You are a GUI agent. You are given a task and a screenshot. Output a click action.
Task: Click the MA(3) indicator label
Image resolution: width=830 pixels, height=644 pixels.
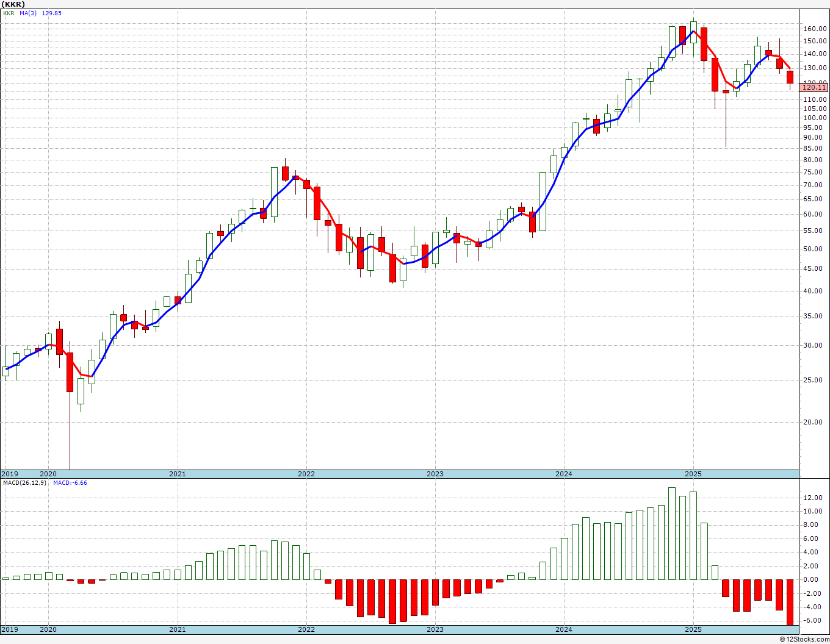(x=27, y=13)
